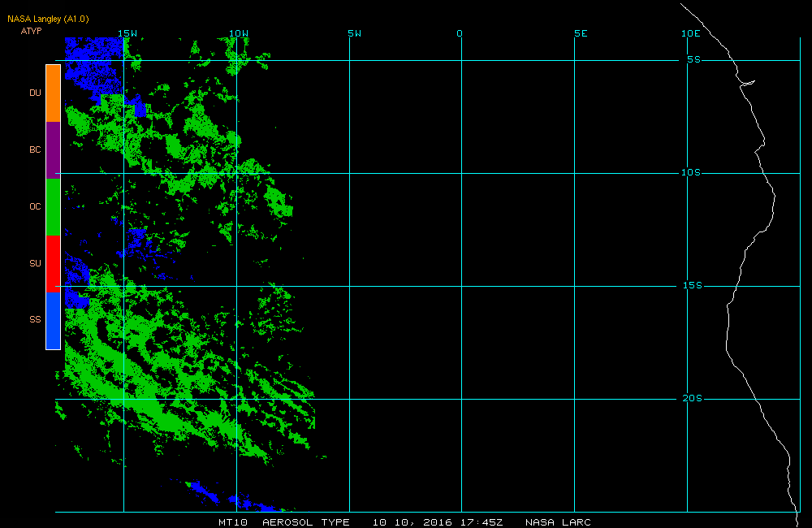Click the SU legend label
The image size is (812, 528).
[x=35, y=263]
